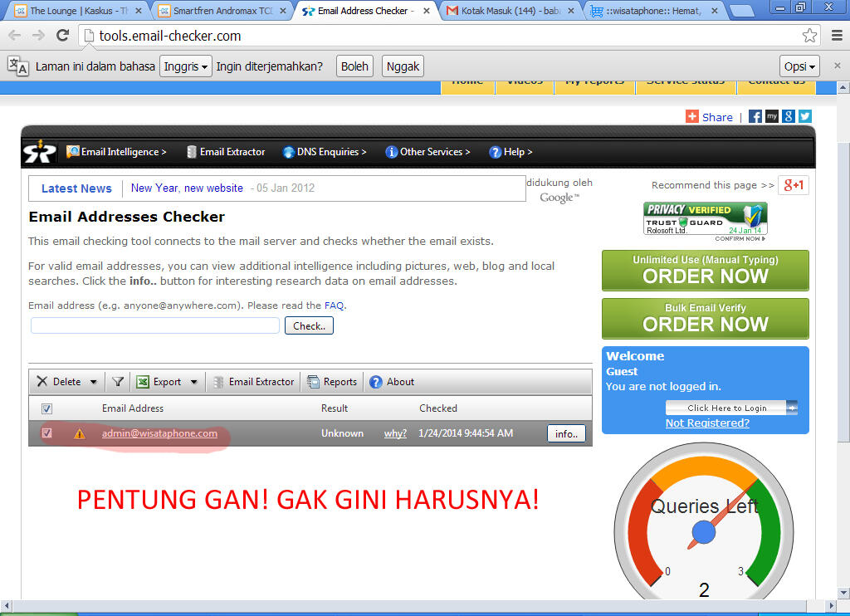Open About toolbar item
This screenshot has width=850, height=616.
[392, 382]
